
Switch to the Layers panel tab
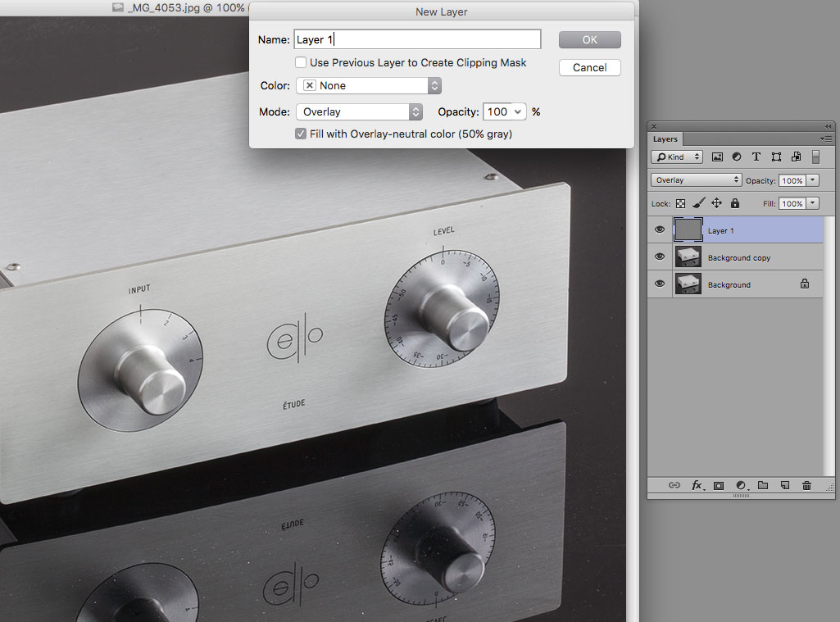point(665,139)
